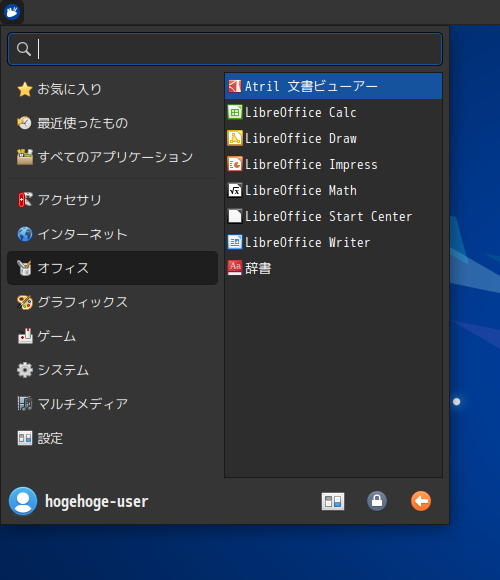
Task: Open LibreOffice Writer
Action: pos(333,242)
